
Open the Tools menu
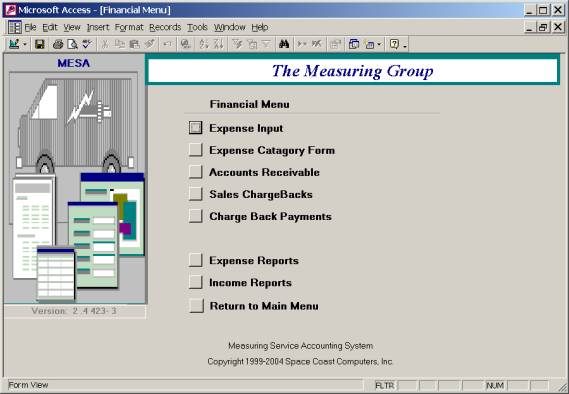pyautogui.click(x=197, y=27)
